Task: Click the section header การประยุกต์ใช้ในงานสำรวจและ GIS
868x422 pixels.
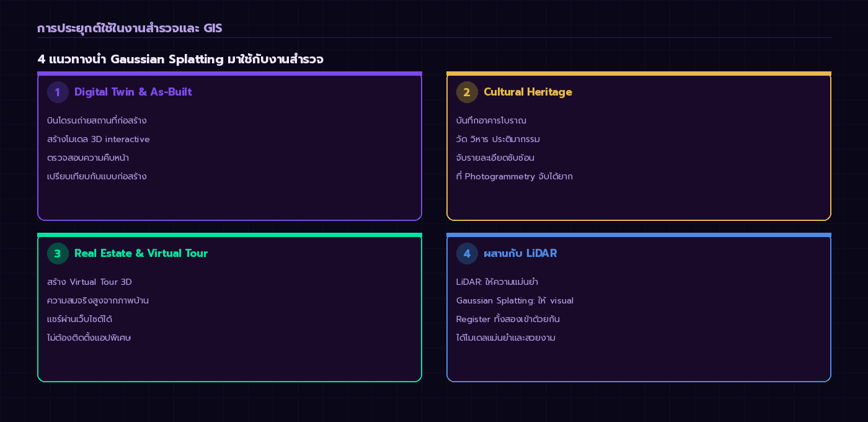Action: click(x=130, y=28)
